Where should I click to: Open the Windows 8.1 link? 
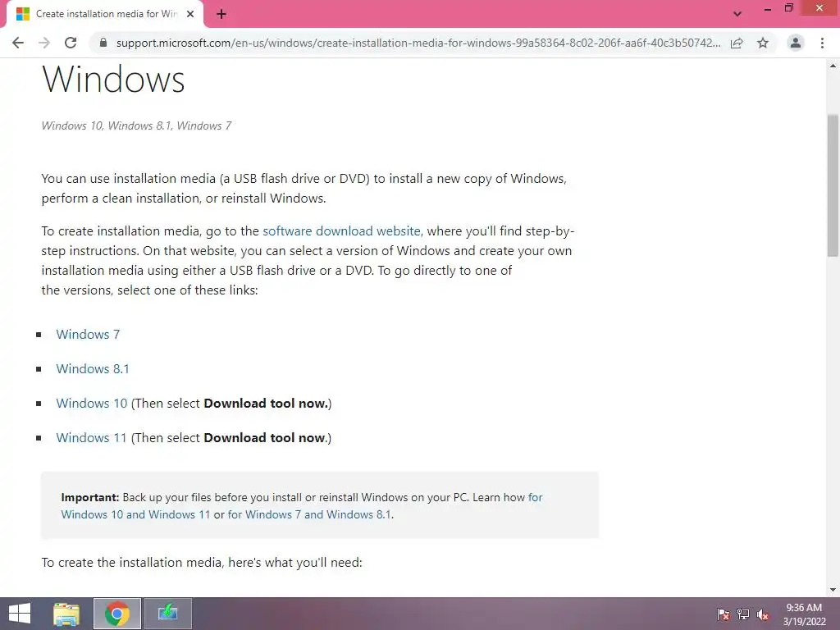click(x=93, y=368)
